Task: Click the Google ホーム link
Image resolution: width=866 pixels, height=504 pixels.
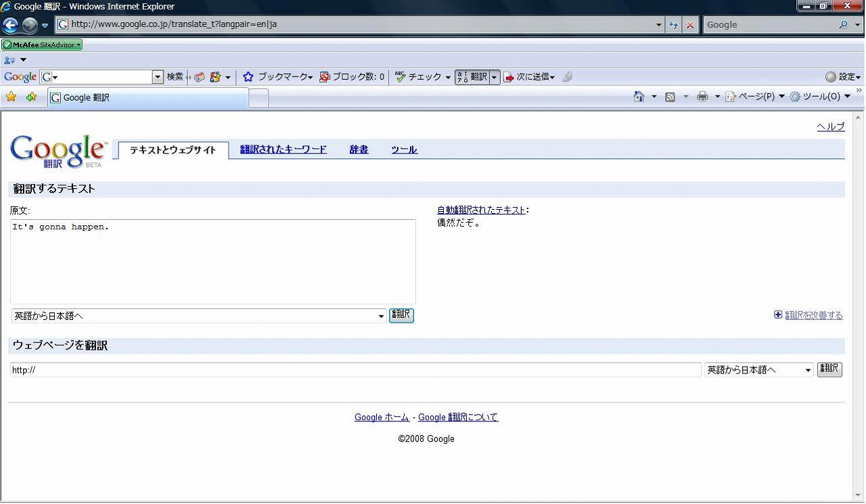Action: pos(382,417)
